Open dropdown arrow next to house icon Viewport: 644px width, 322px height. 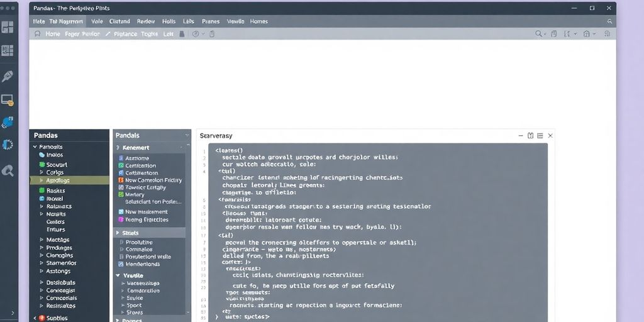(x=594, y=34)
